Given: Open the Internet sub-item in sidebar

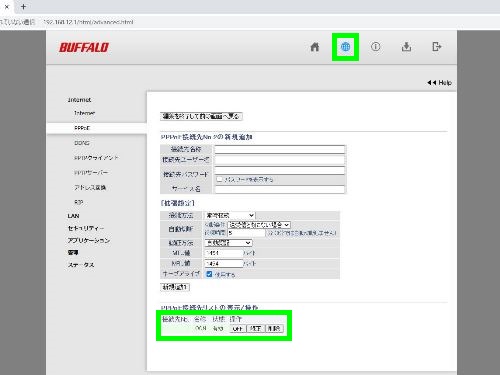Looking at the screenshot, I should click(85, 113).
